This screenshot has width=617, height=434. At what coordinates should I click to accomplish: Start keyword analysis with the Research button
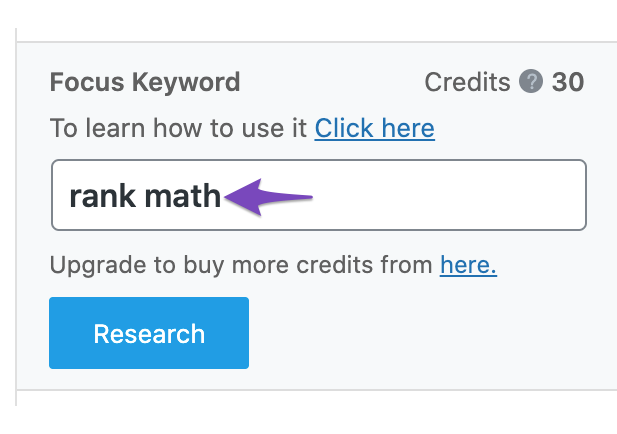click(149, 333)
